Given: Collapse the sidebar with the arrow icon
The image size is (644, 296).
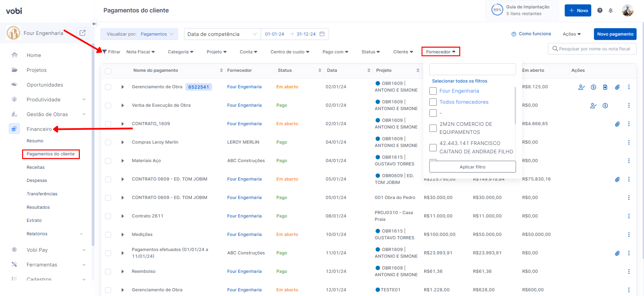Looking at the screenshot, I should 94,23.
